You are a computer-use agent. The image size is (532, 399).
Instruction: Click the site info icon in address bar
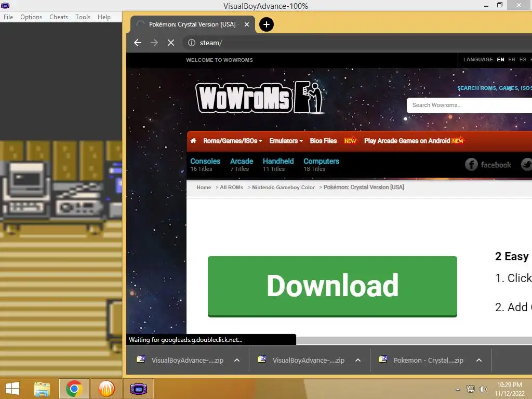(192, 43)
